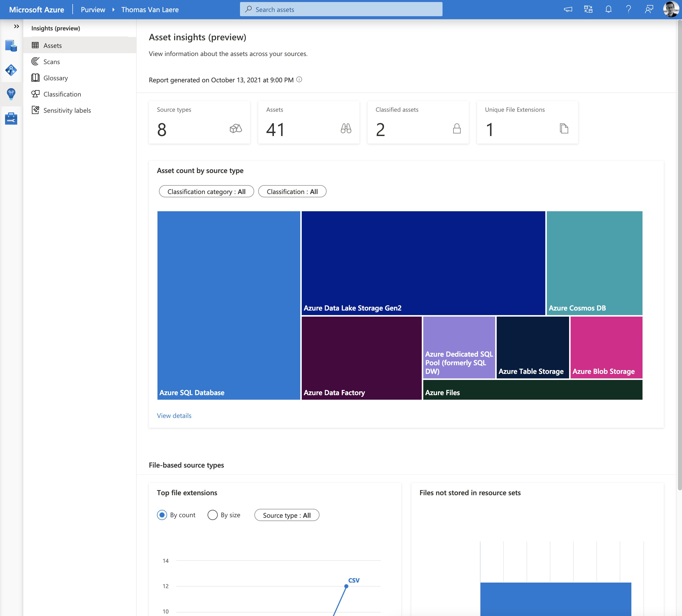
Task: Click the Assets table icon in Insights menu
Action: [35, 45]
